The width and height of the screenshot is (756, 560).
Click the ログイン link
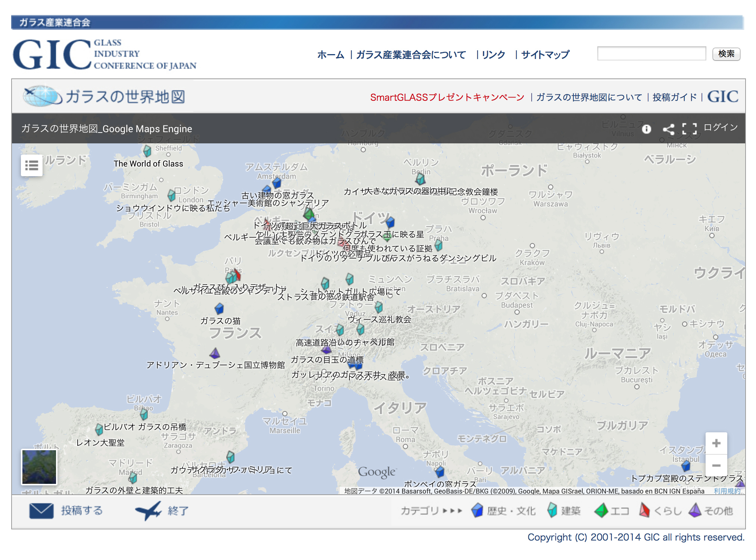click(721, 128)
